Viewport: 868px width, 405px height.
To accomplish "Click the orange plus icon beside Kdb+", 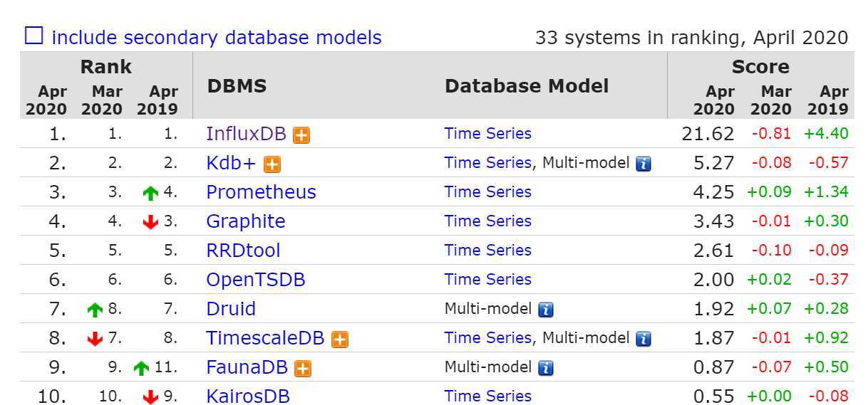I will coord(272,164).
